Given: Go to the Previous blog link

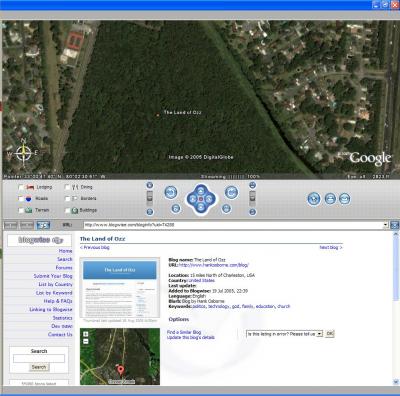Looking at the screenshot, I should (95, 247).
